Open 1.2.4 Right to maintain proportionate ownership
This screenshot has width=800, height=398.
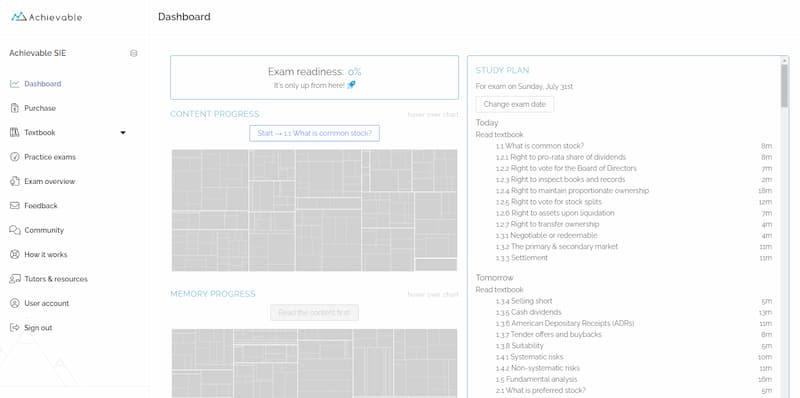pos(572,191)
